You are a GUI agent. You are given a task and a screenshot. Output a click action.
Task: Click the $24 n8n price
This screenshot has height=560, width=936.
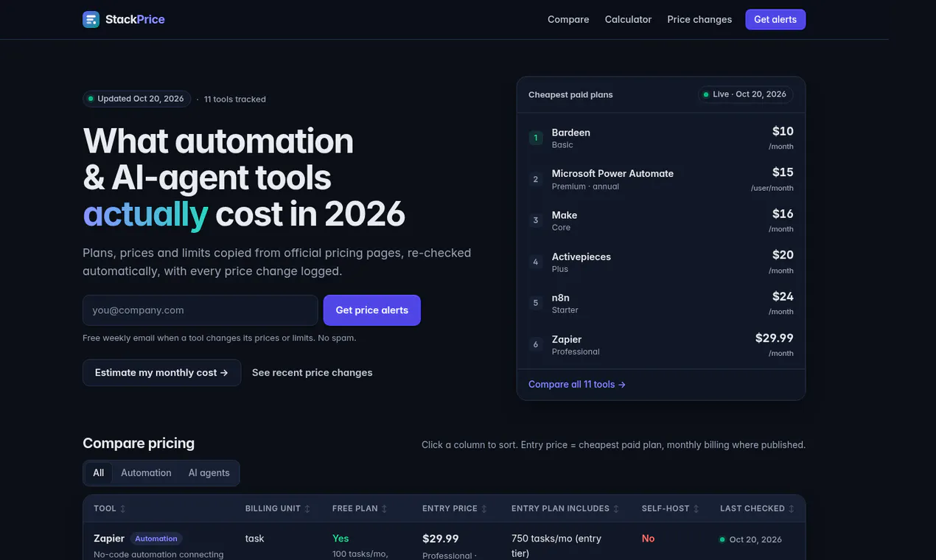coord(783,296)
